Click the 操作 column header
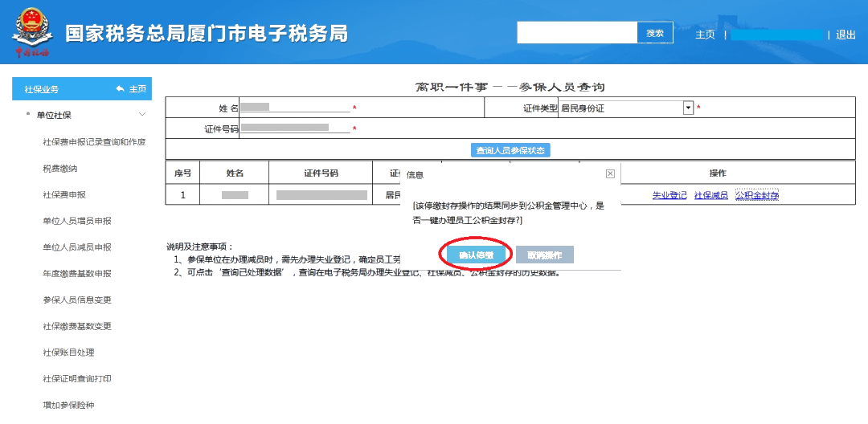868x424 pixels. point(718,173)
